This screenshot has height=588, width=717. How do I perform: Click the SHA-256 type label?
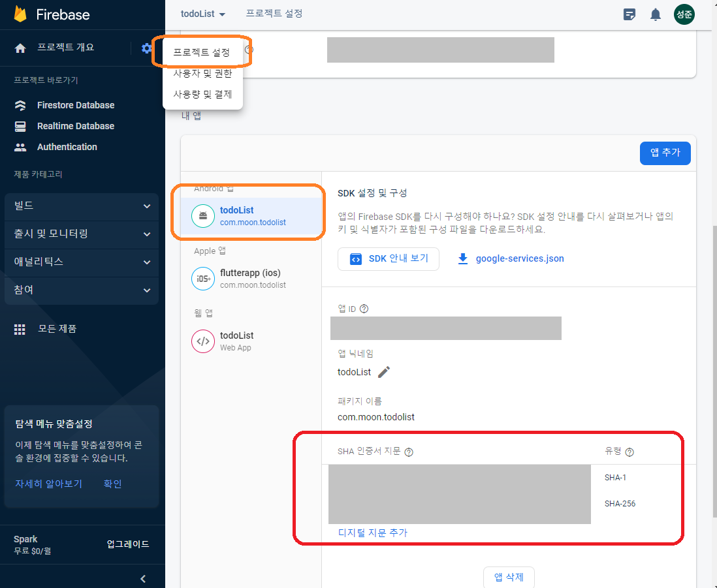(620, 503)
